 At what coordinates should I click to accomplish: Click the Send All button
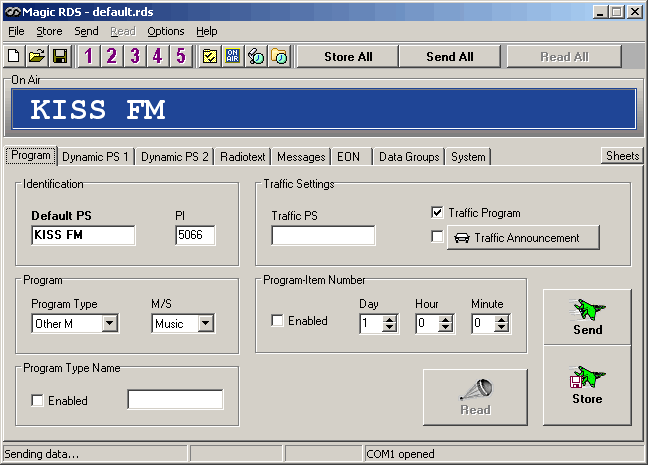(x=450, y=57)
